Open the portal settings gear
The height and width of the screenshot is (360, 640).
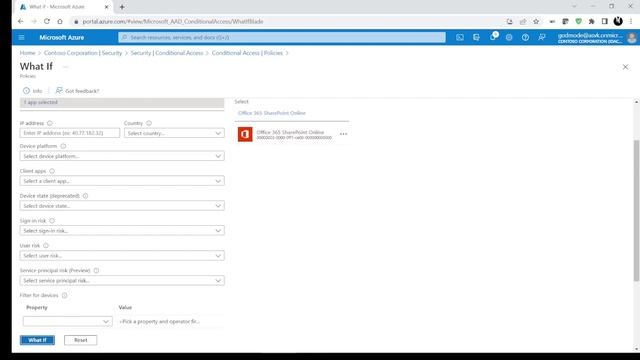pyautogui.click(x=509, y=37)
